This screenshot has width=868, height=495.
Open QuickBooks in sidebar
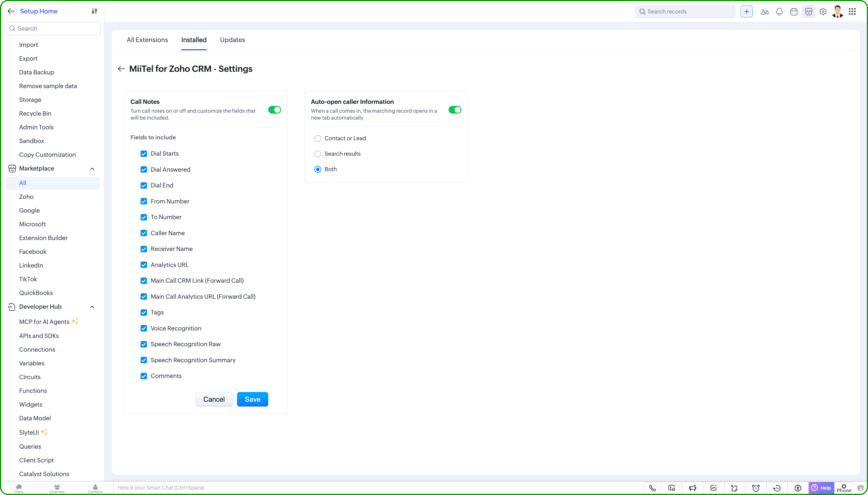(x=36, y=293)
